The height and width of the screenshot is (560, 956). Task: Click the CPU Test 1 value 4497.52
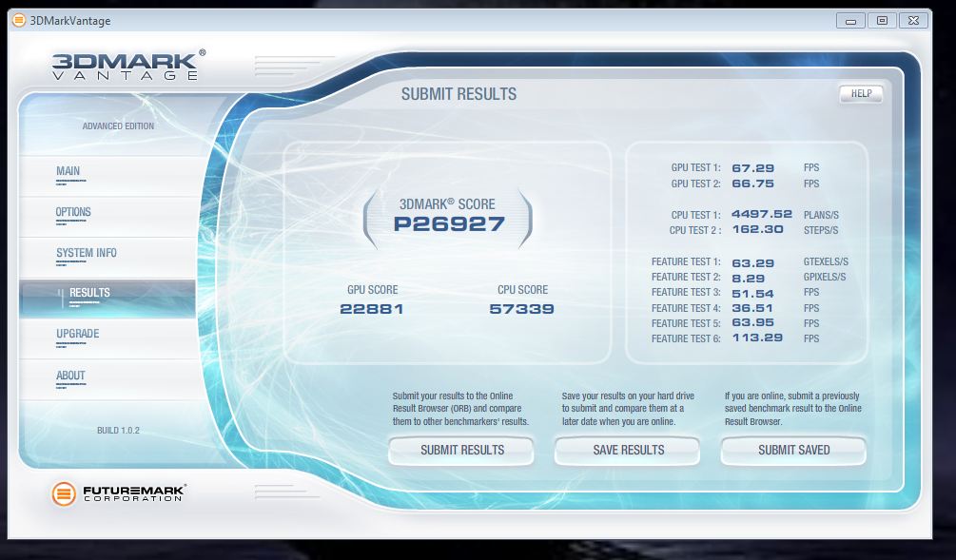tap(762, 214)
